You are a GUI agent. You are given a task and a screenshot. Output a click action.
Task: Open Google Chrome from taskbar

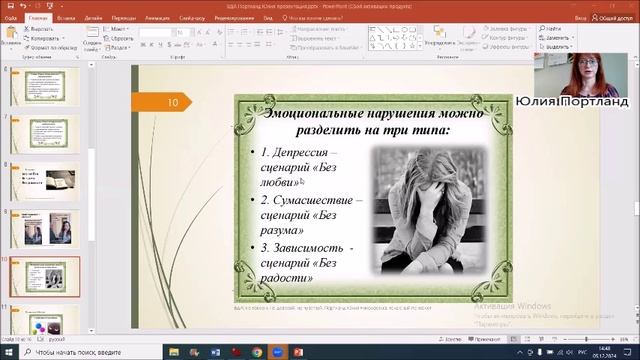pyautogui.click(x=257, y=352)
